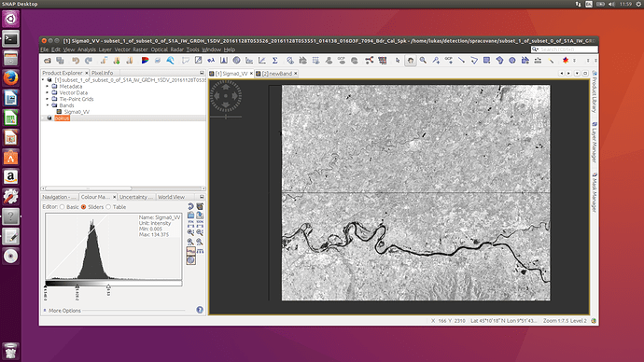Export colour palette to file icon
Viewport: 644px width, 362px height.
pos(200,216)
